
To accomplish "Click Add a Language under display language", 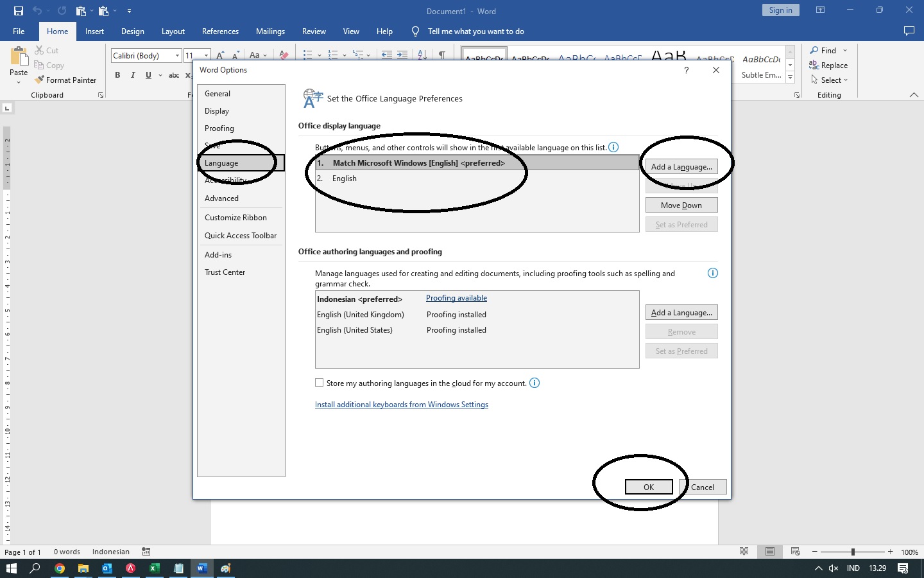I will tap(681, 167).
